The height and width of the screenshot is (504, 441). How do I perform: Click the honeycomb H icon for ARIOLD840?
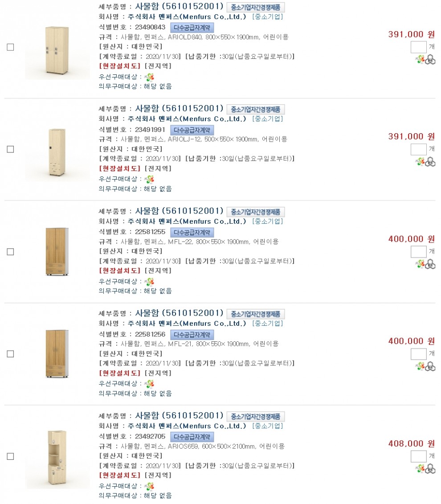[430, 60]
